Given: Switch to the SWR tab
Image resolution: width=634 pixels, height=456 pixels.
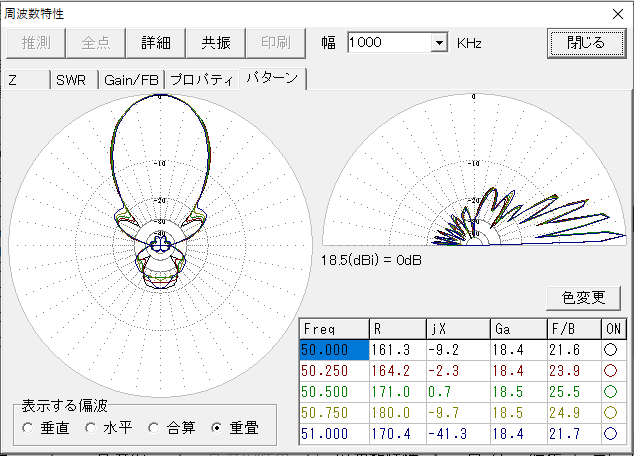Looking at the screenshot, I should coord(73,80).
